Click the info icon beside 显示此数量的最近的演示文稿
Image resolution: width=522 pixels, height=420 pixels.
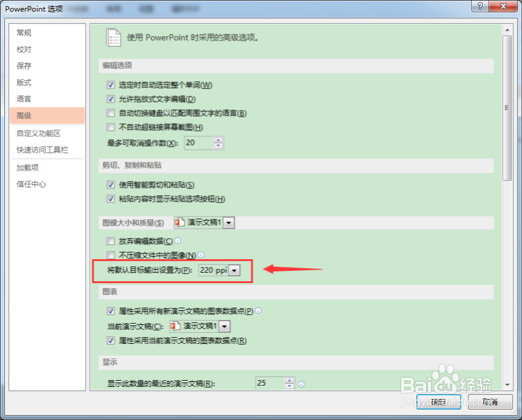tap(301, 383)
